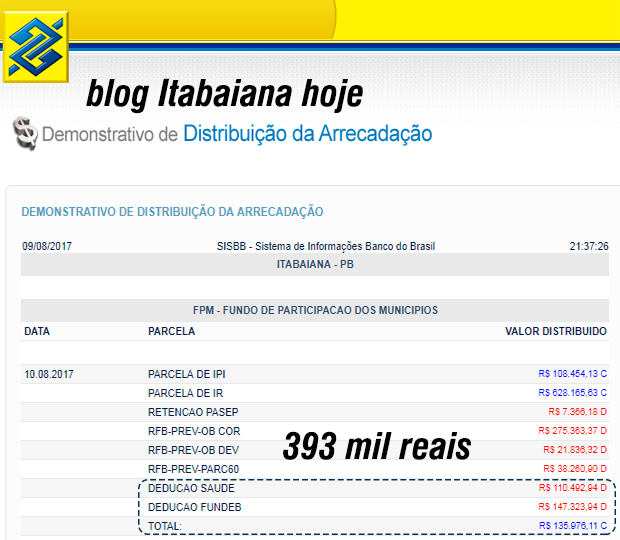Screen dimensions: 620x540
Task: Click the 'ITABAIANA - PB' row
Action: (x=315, y=264)
